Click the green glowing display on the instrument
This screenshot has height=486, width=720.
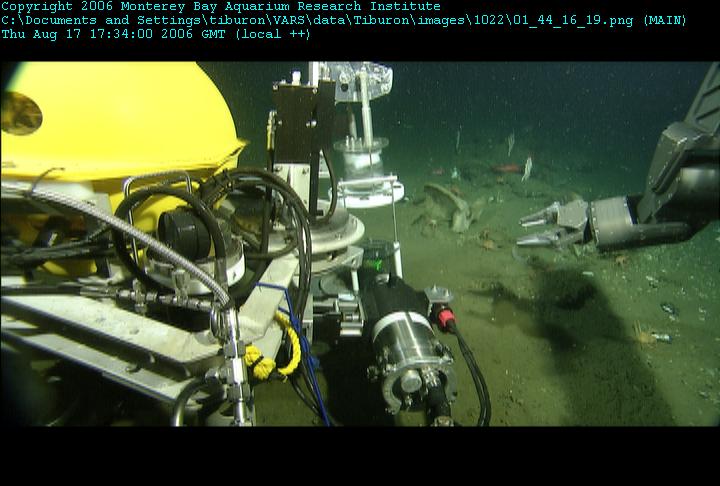tap(374, 264)
